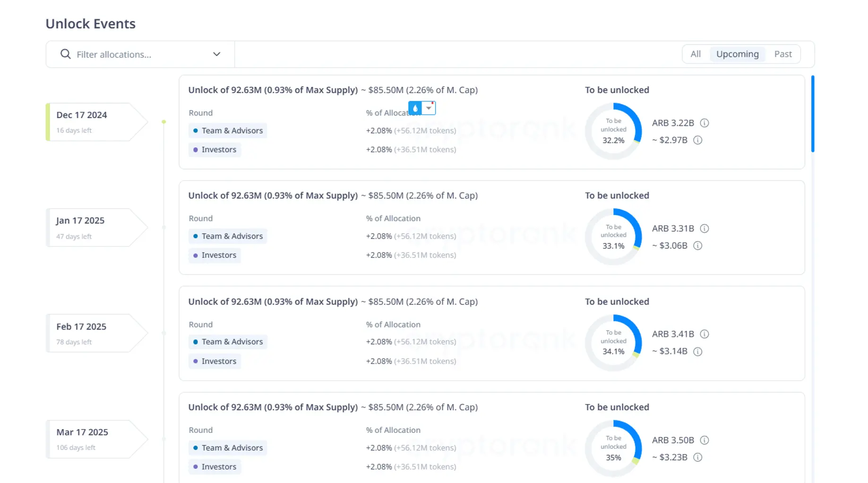
Task: Click the search magnifier icon in filter box
Action: point(66,54)
